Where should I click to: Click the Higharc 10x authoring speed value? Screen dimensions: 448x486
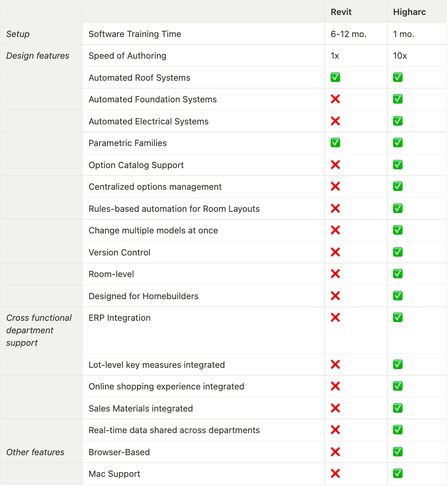[x=400, y=56]
